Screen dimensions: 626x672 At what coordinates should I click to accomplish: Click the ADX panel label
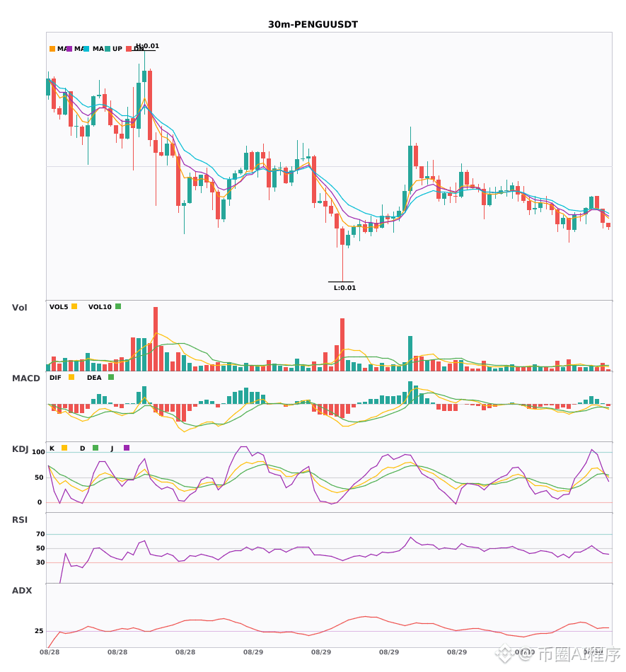(22, 590)
